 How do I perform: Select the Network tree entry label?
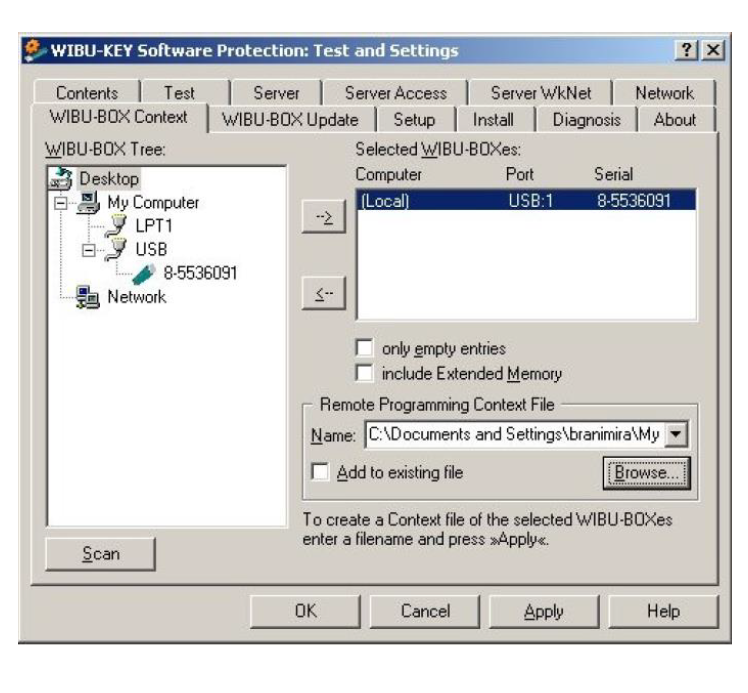(x=136, y=297)
